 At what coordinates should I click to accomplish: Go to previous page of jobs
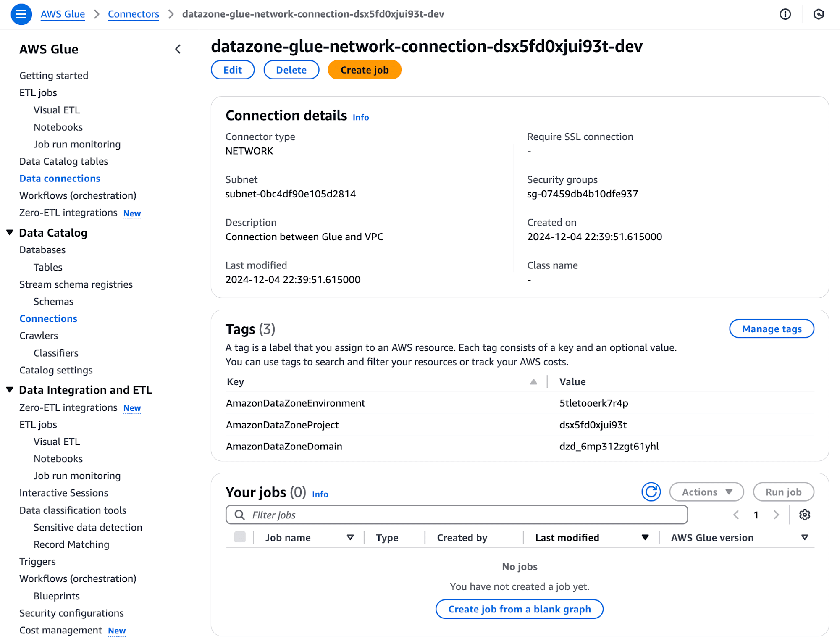tap(736, 515)
